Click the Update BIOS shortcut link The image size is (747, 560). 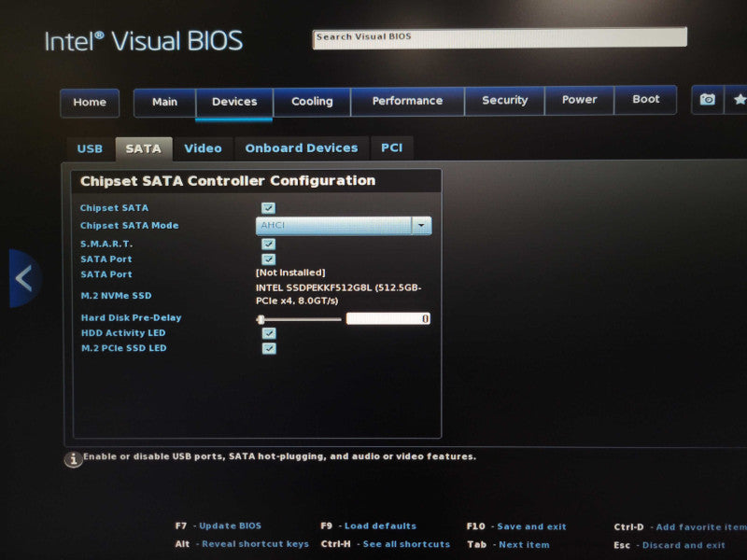pos(230,525)
